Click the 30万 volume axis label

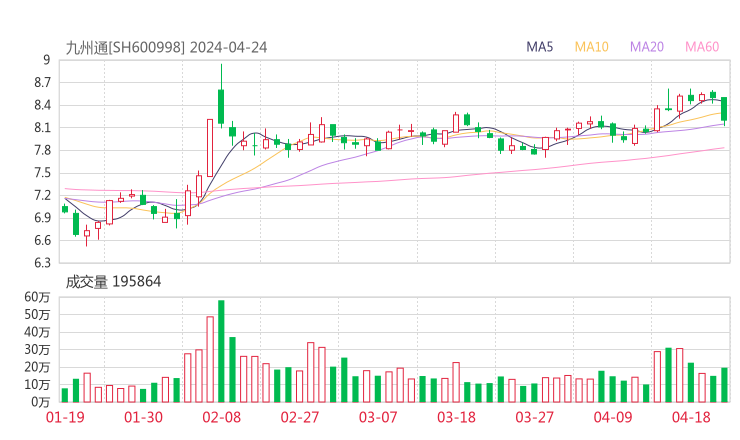click(x=37, y=350)
